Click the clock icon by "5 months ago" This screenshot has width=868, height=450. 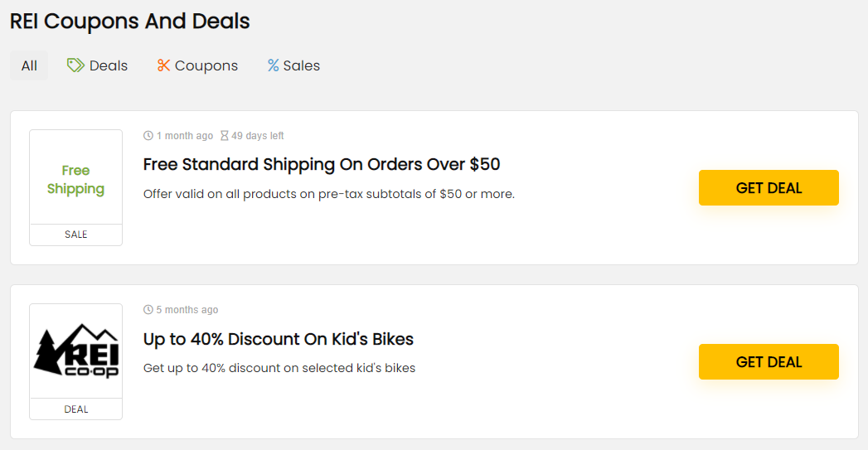coord(148,309)
